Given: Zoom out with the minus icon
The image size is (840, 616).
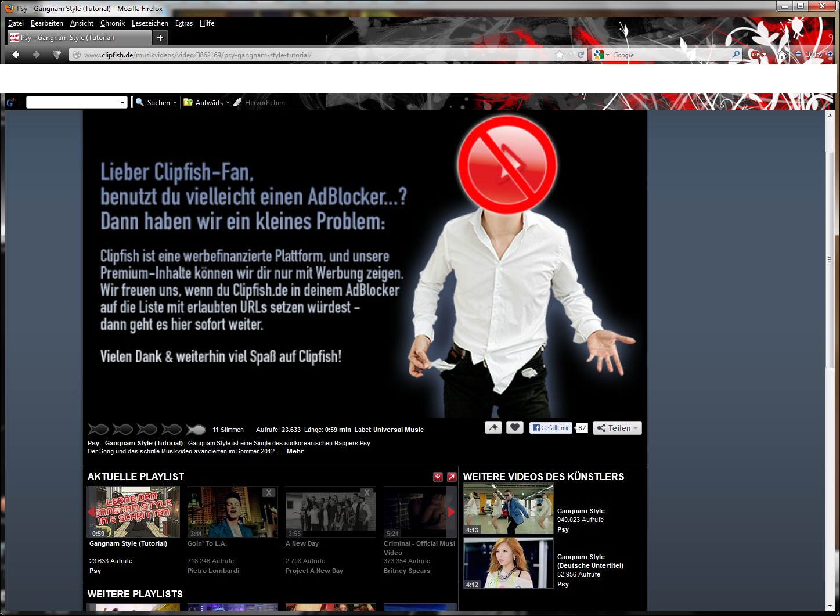Looking at the screenshot, I should click(x=799, y=54).
